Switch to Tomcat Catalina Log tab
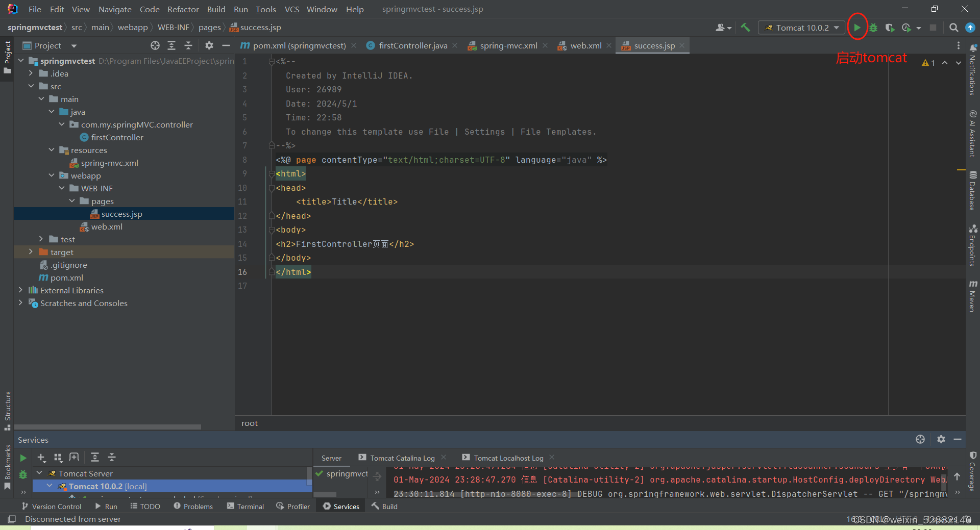This screenshot has height=530, width=980. pos(402,458)
